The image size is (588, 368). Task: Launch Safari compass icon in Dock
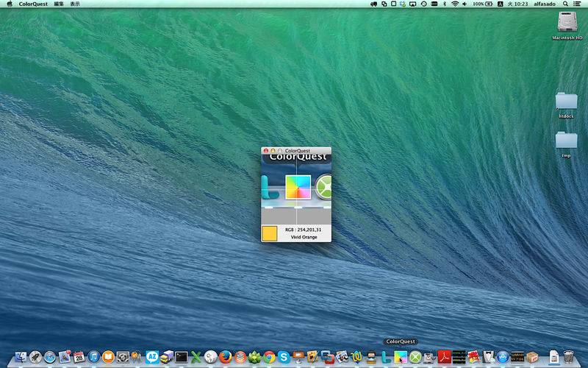click(x=50, y=357)
